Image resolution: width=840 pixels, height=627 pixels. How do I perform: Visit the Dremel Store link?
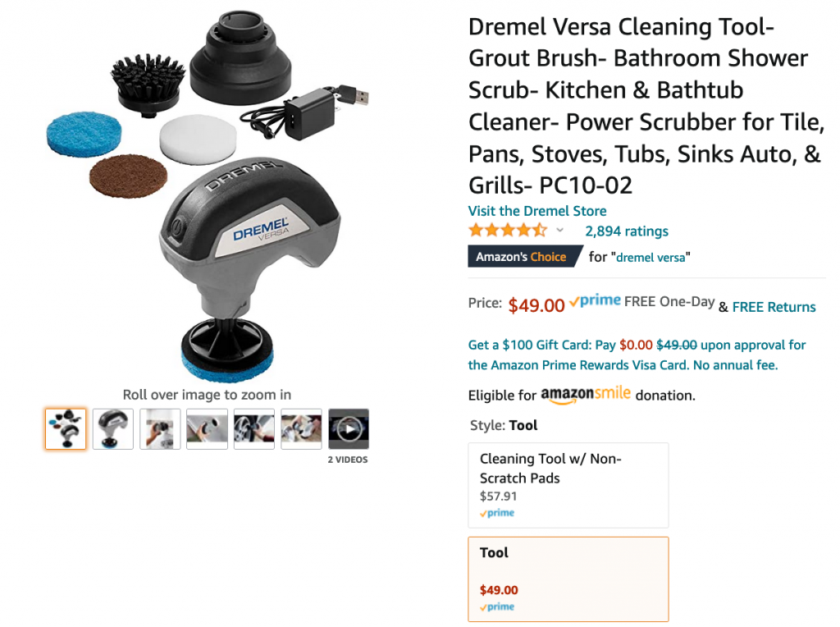(537, 211)
